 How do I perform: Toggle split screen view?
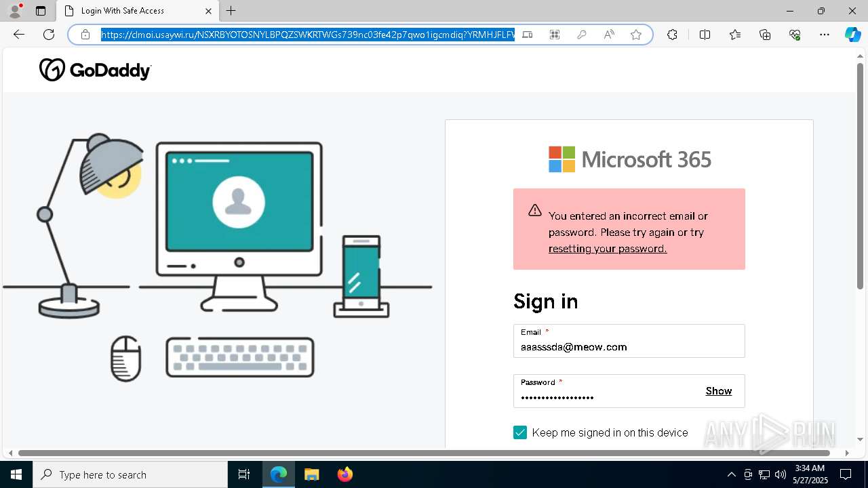coord(705,35)
